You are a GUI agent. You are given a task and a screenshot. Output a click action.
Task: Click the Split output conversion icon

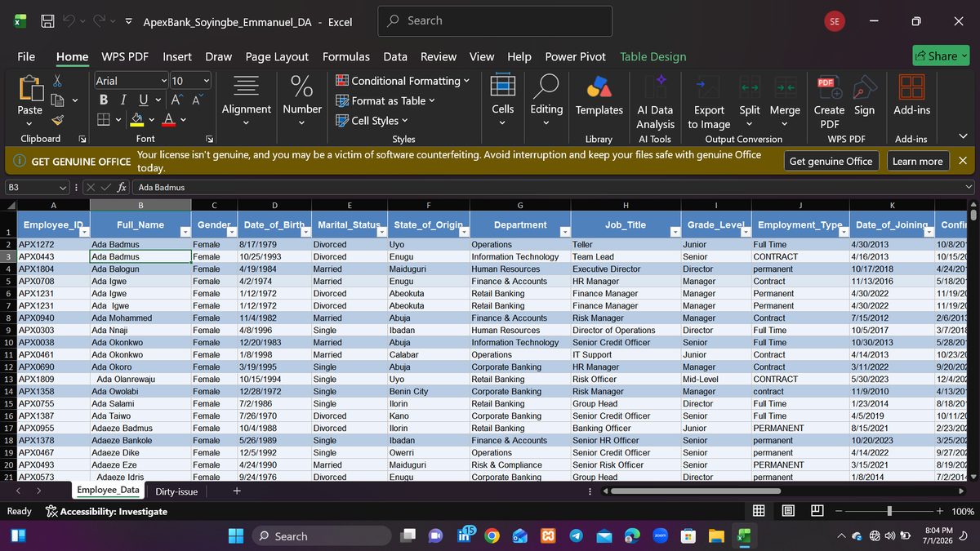(x=749, y=86)
